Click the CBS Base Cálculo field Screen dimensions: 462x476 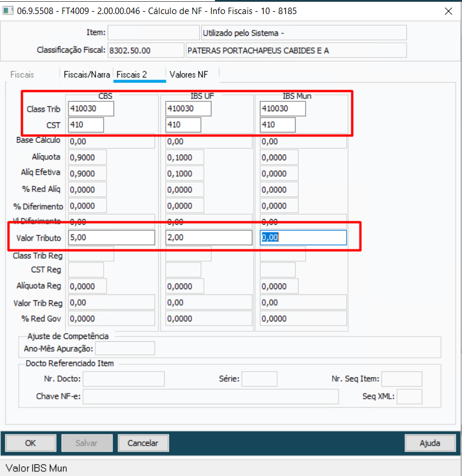coord(111,142)
